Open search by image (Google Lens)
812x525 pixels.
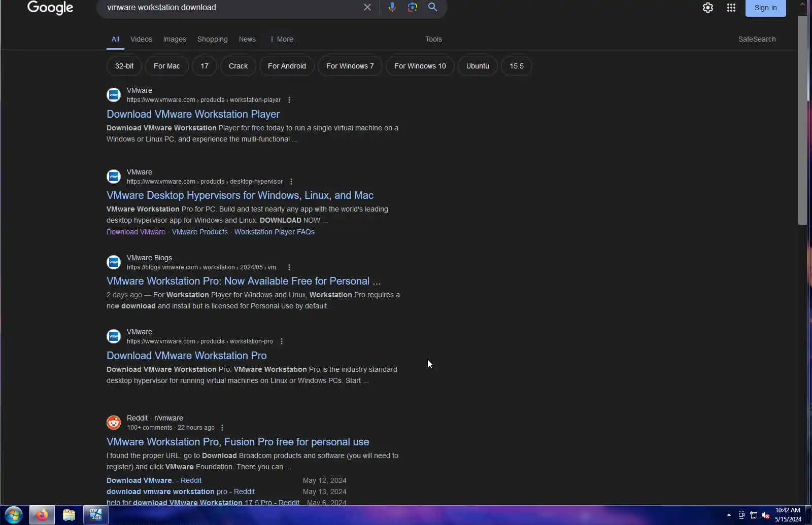413,7
